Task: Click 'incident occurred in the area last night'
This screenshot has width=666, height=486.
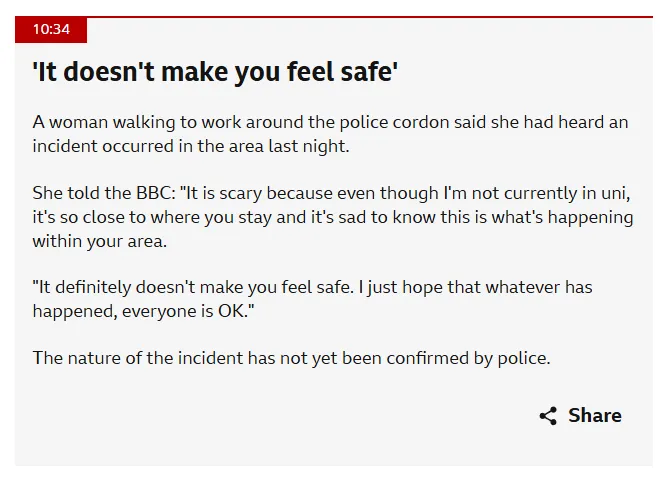Action: coord(189,146)
